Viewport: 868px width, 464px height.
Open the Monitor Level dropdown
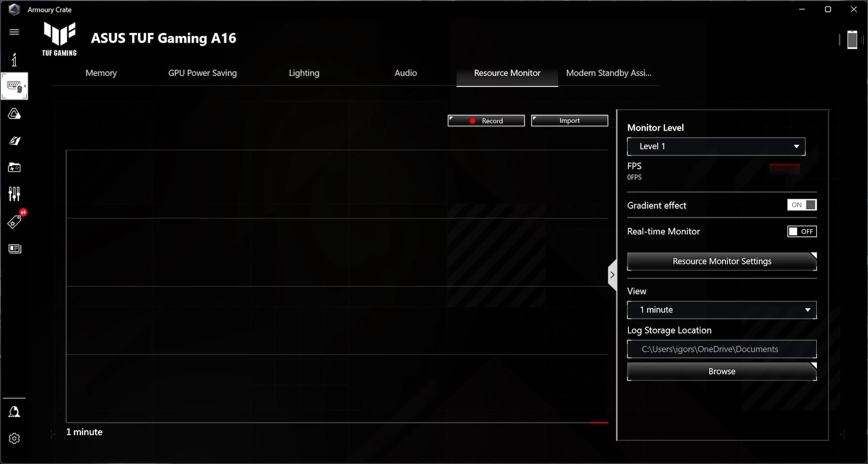716,146
